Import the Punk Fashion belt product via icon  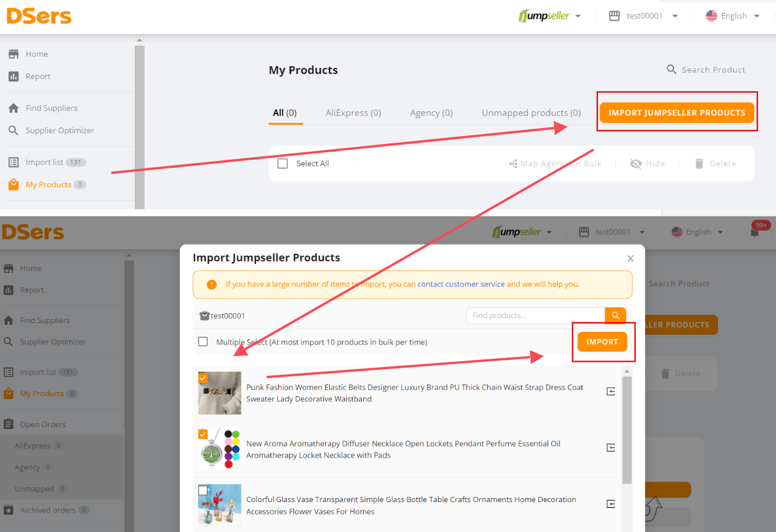[611, 392]
